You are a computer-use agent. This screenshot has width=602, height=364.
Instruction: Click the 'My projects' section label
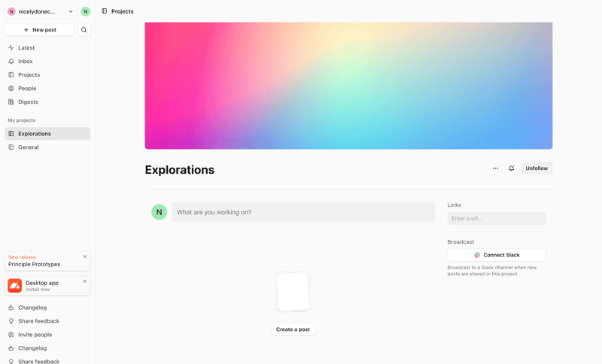click(22, 120)
